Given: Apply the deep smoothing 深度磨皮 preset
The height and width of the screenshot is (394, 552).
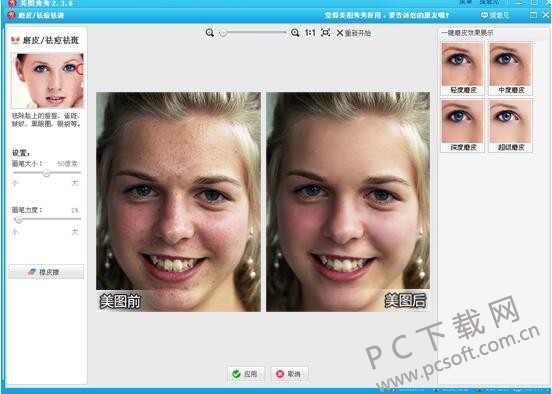Looking at the screenshot, I should (x=463, y=126).
